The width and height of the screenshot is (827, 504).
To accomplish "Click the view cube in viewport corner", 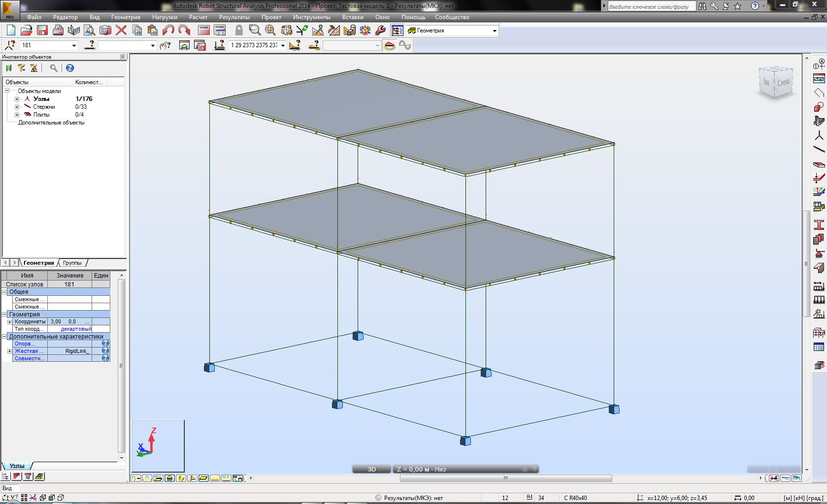I will (776, 82).
